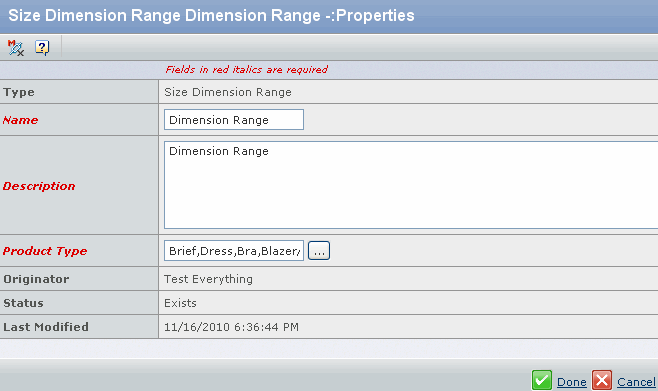Focus the Name input field
Screen dimensions: 658x391
tap(234, 120)
